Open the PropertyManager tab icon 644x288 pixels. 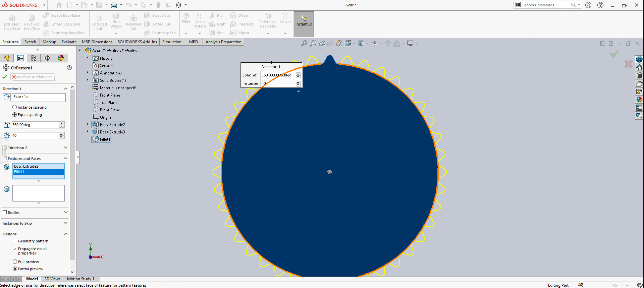pos(20,58)
